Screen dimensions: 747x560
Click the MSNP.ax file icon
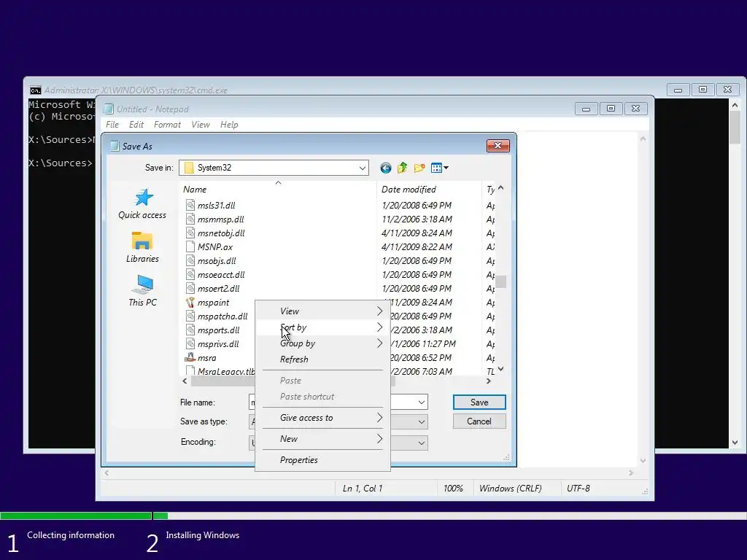pos(190,246)
